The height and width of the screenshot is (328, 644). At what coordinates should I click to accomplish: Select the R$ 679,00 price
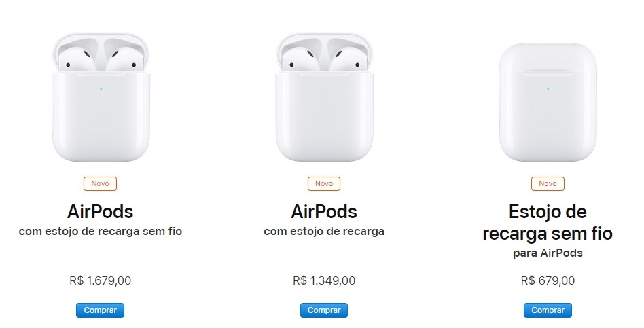pos(548,280)
